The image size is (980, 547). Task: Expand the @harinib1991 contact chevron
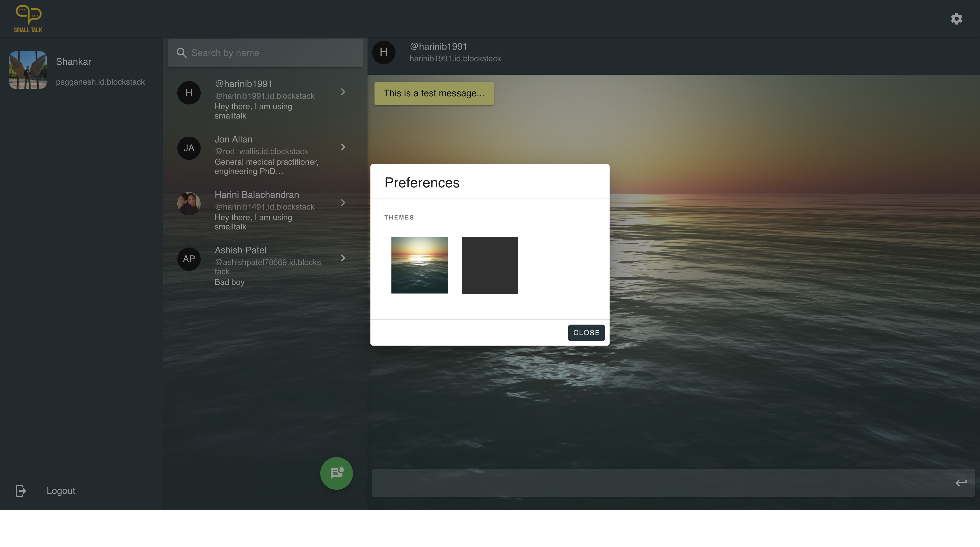pos(343,92)
